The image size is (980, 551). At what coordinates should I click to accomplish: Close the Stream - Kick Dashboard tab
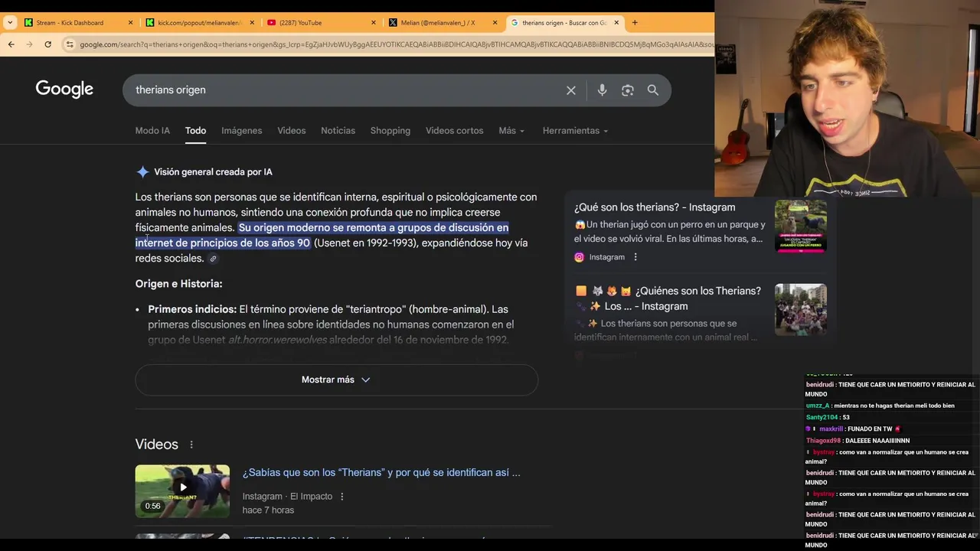point(130,22)
